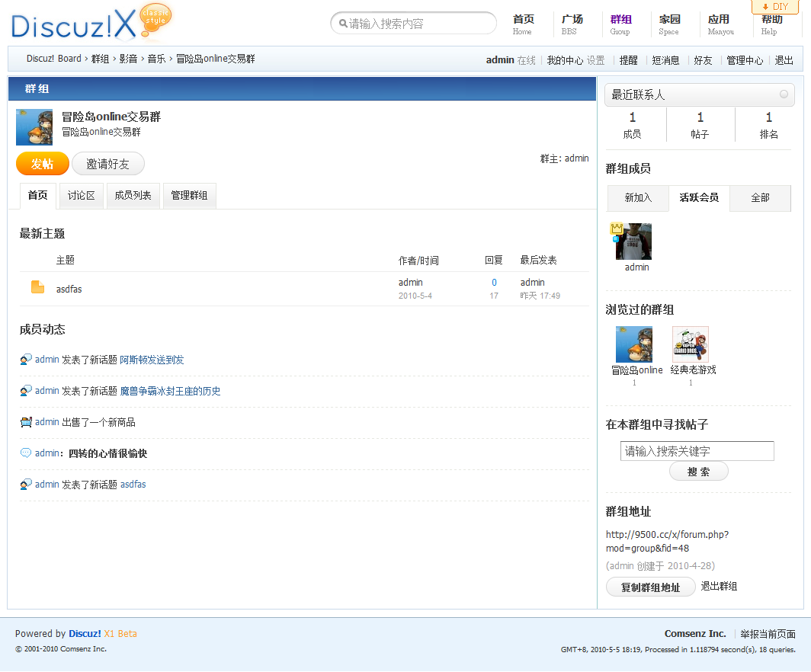
Task: Click the Discuz! footer link
Action: coord(85,634)
